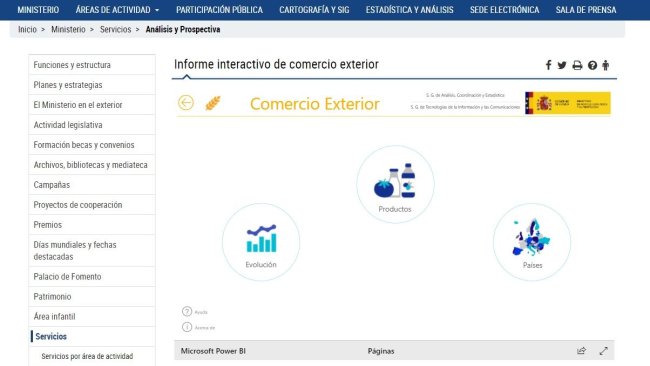The height and width of the screenshot is (366, 650).
Task: Click heading Informe interactivo de comercio exterior
Action: pos(276,64)
